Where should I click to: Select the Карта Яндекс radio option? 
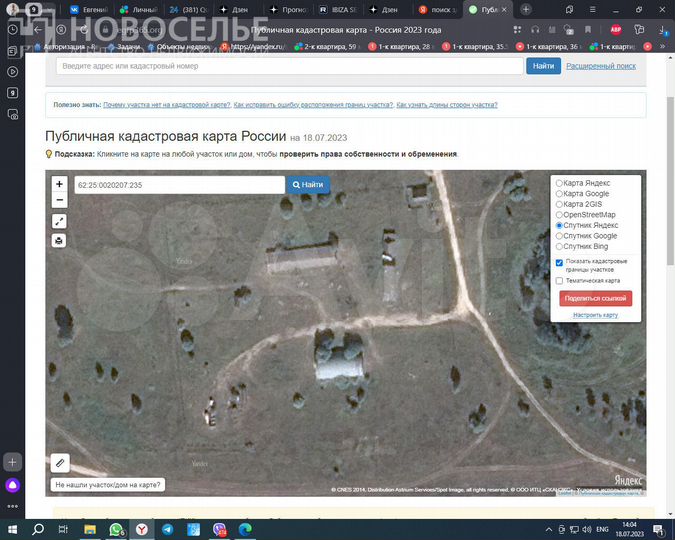coord(559,183)
